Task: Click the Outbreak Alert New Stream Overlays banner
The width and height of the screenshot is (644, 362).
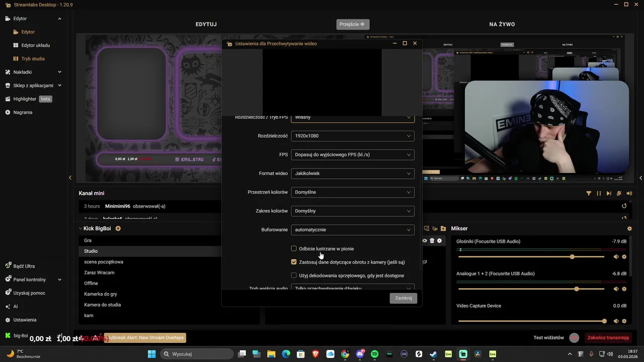Action: [x=145, y=338]
